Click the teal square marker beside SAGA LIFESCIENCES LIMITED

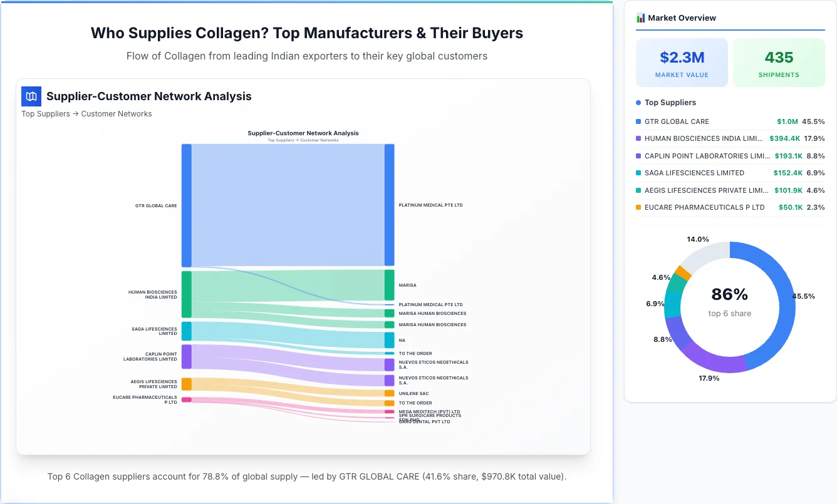coord(640,173)
